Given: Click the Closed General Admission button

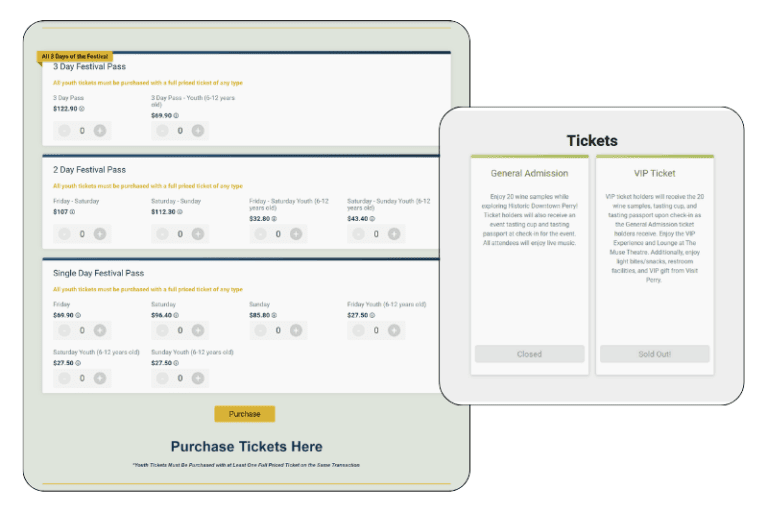Looking at the screenshot, I should coord(529,354).
